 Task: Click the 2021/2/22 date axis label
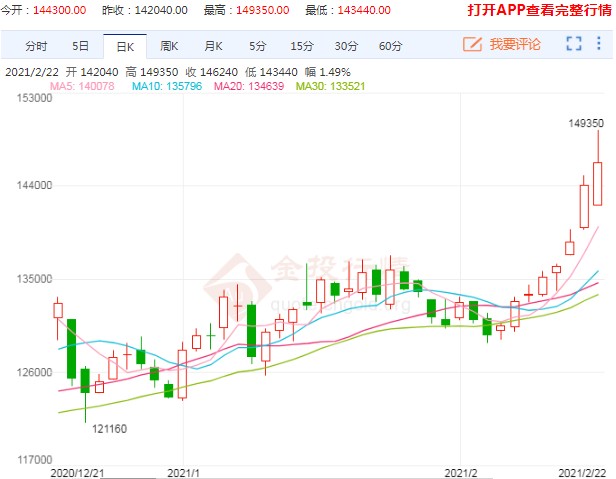(x=582, y=473)
